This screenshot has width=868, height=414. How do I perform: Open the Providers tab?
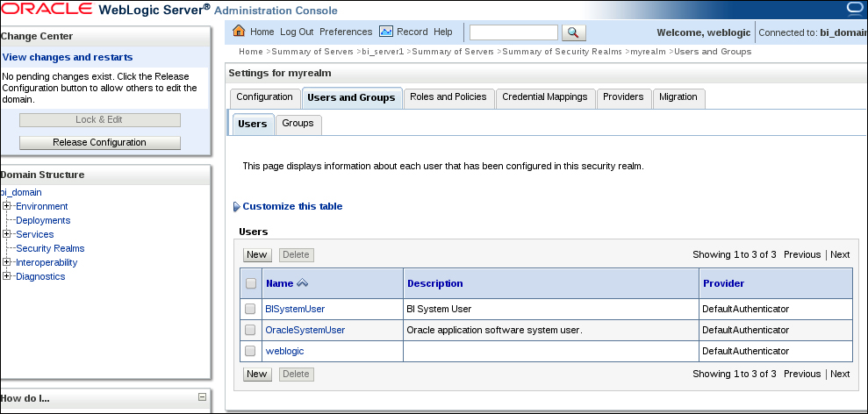click(x=623, y=97)
